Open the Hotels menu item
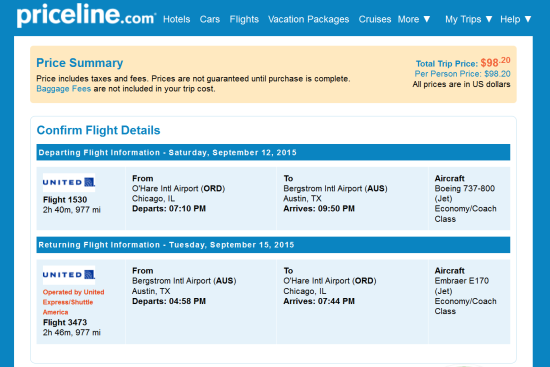The height and width of the screenshot is (367, 550). point(176,19)
